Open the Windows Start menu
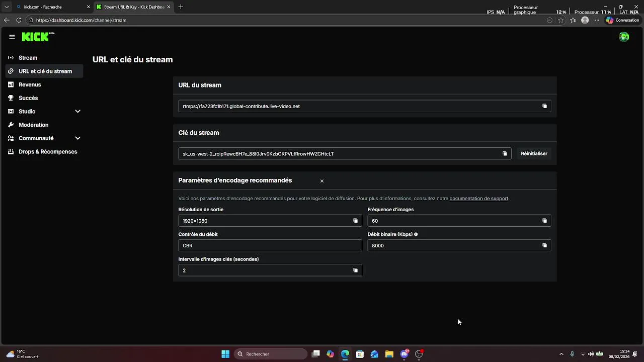Image resolution: width=644 pixels, height=362 pixels. pyautogui.click(x=225, y=354)
